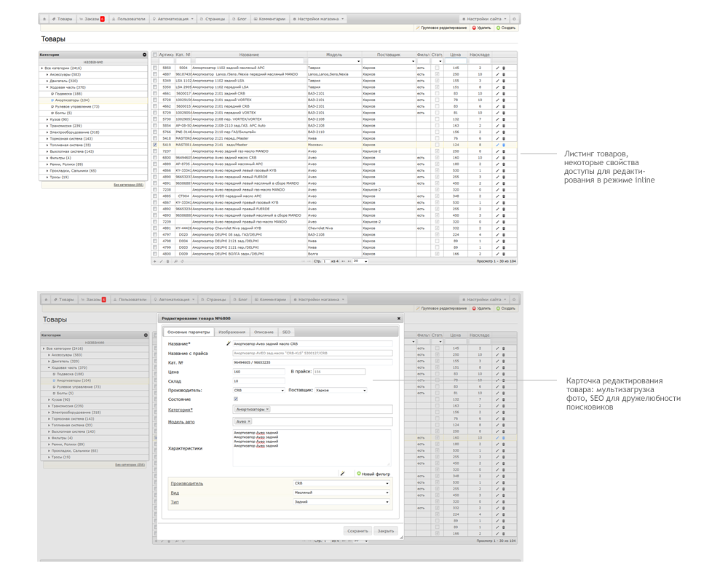This screenshot has height=582, width=728.
Task: Click the pencil icon beside Название field
Action: click(228, 343)
